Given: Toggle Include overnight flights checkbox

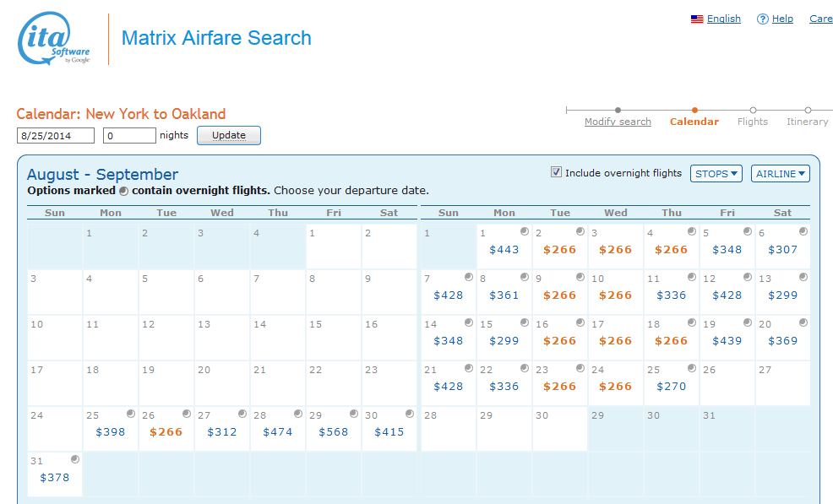Looking at the screenshot, I should point(556,172).
